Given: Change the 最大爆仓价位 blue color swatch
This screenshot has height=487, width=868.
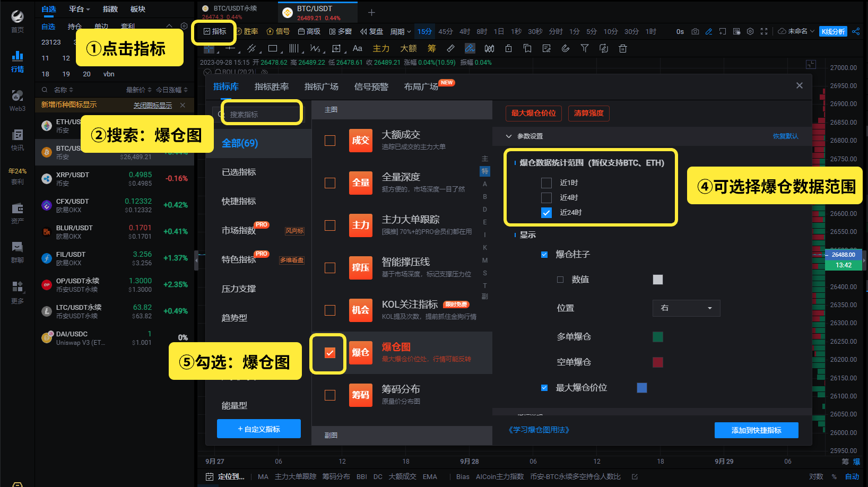Looking at the screenshot, I should coord(642,388).
